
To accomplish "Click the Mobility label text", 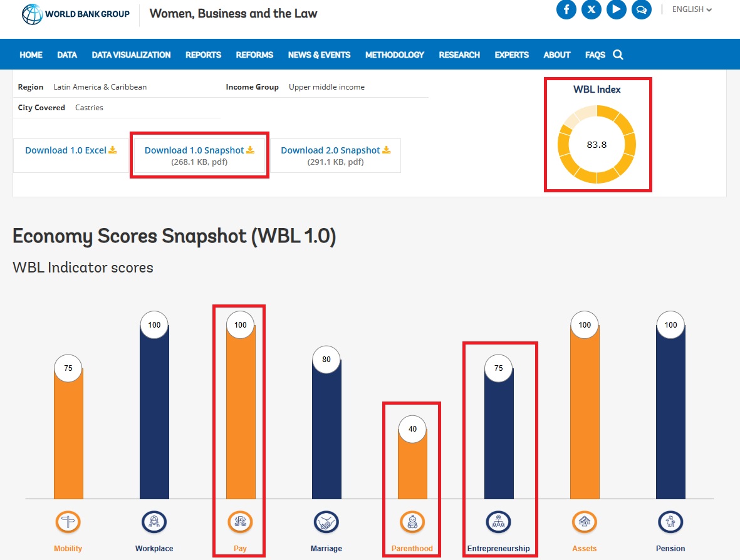I will 68,548.
